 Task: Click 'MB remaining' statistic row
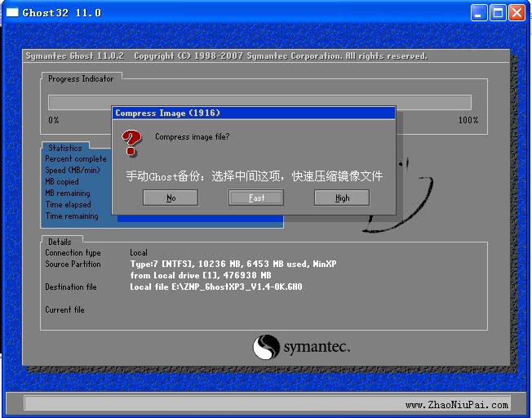[68, 193]
